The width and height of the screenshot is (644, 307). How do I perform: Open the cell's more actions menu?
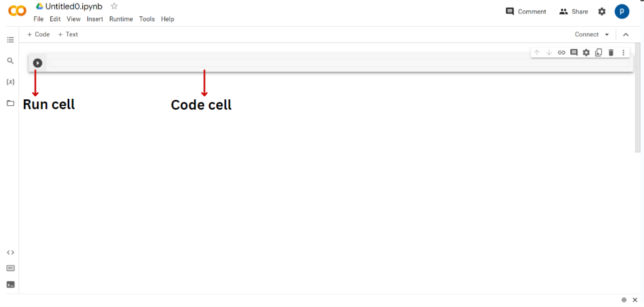(623, 52)
